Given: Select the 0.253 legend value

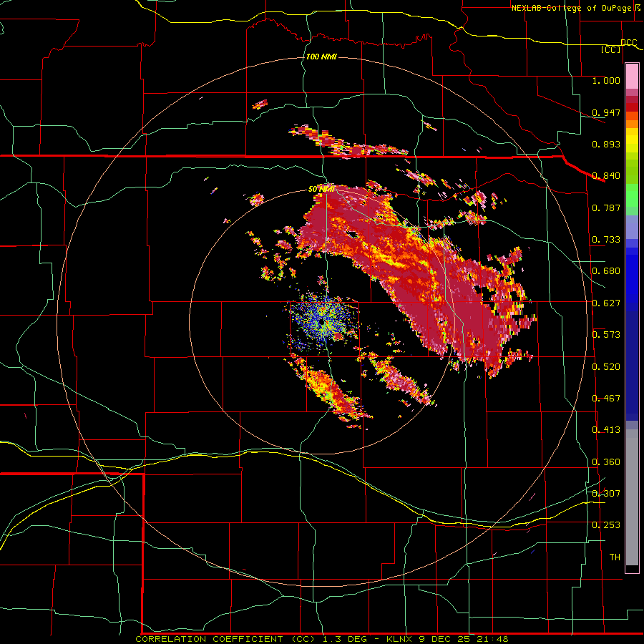Looking at the screenshot, I should tap(606, 525).
